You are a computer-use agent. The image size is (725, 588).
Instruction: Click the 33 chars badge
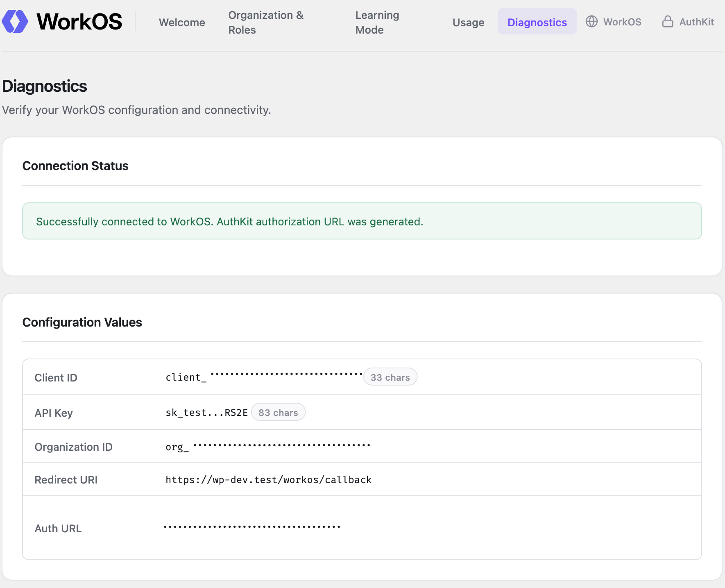coord(390,377)
